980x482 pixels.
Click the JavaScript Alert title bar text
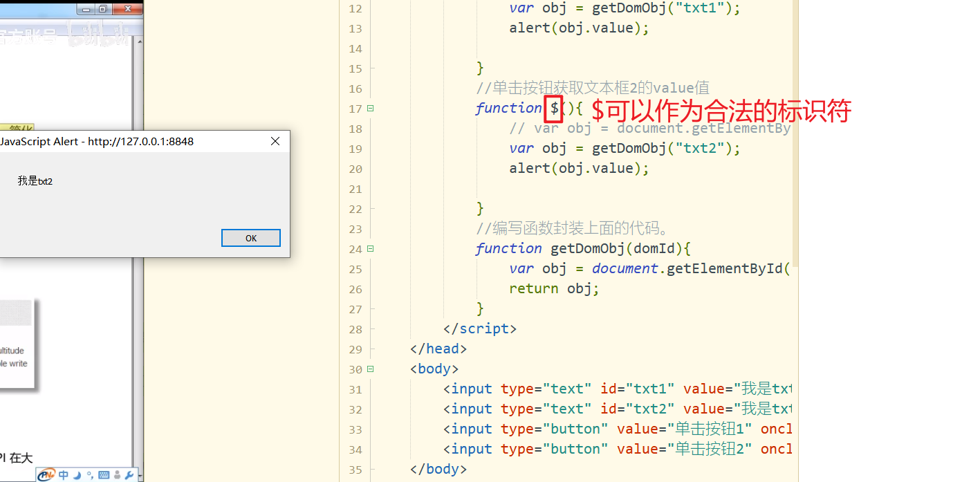(97, 141)
